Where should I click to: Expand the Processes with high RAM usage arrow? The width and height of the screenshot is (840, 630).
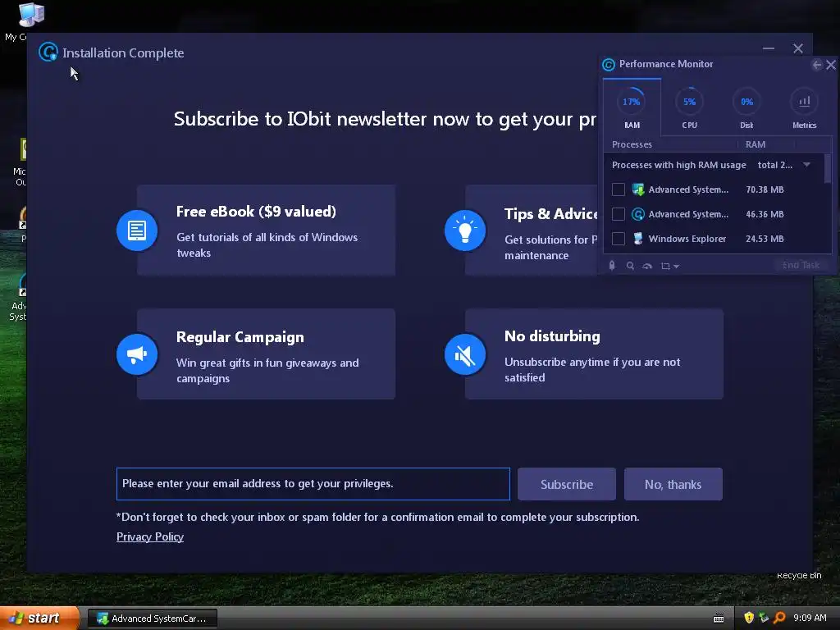tap(807, 165)
